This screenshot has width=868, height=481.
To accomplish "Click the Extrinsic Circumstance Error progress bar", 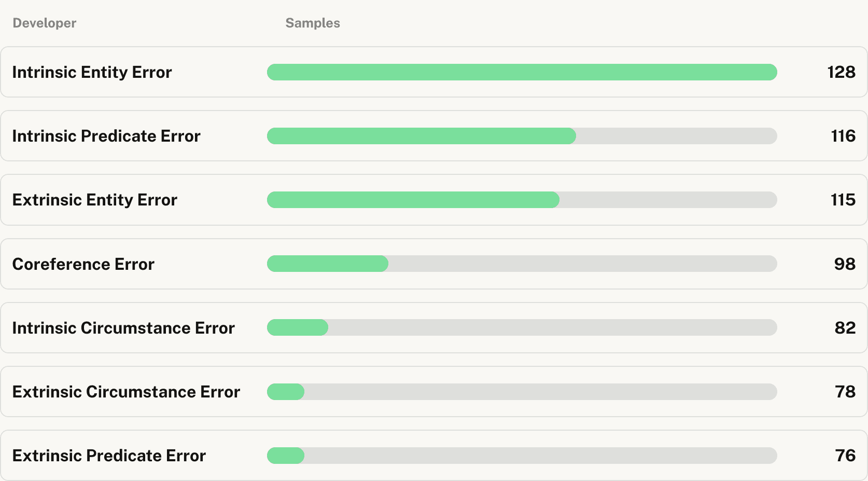I will 522,392.
